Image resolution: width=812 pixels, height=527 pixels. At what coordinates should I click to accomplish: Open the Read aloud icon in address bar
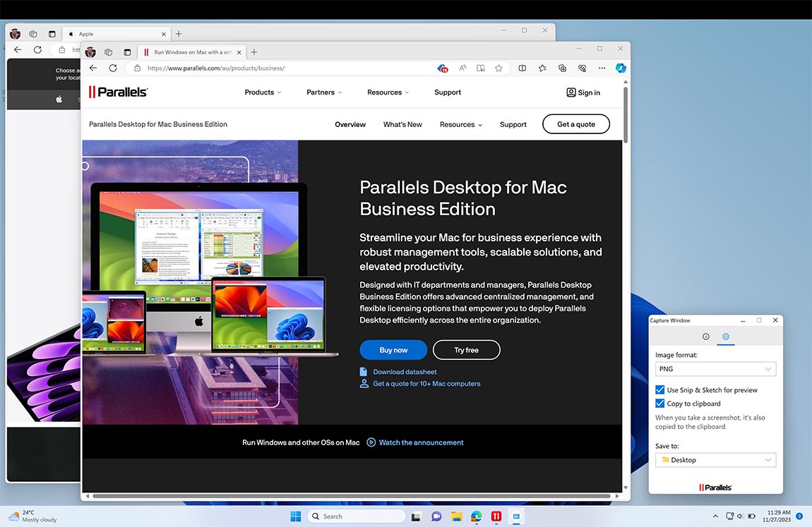[462, 68]
